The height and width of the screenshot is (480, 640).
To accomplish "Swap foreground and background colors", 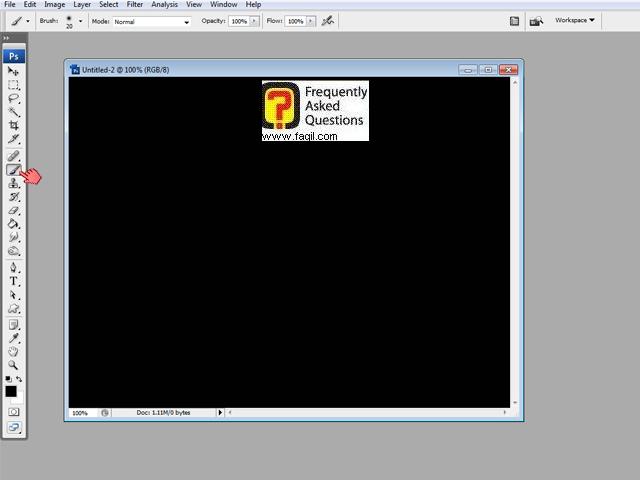I will (20, 379).
